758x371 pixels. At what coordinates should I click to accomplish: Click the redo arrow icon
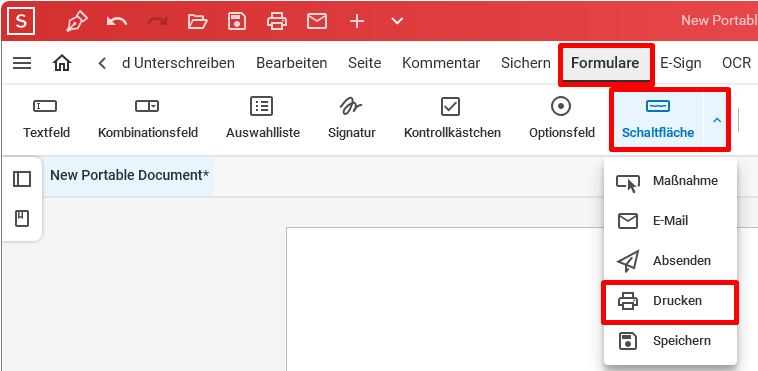(x=157, y=21)
